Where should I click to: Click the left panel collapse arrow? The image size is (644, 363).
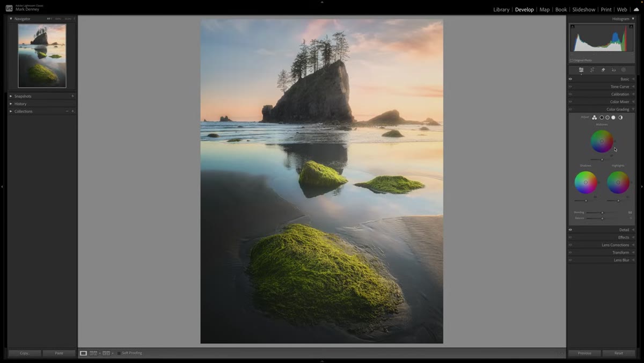(2, 186)
